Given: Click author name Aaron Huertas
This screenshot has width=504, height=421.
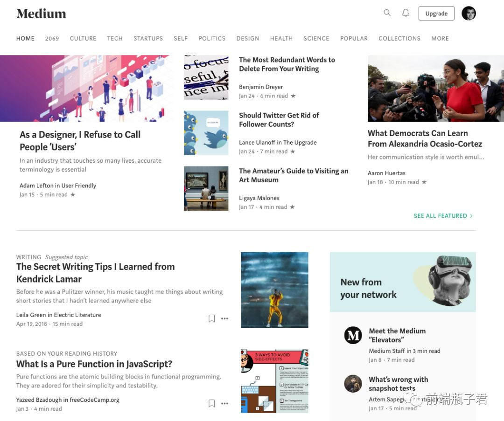Looking at the screenshot, I should pos(386,173).
